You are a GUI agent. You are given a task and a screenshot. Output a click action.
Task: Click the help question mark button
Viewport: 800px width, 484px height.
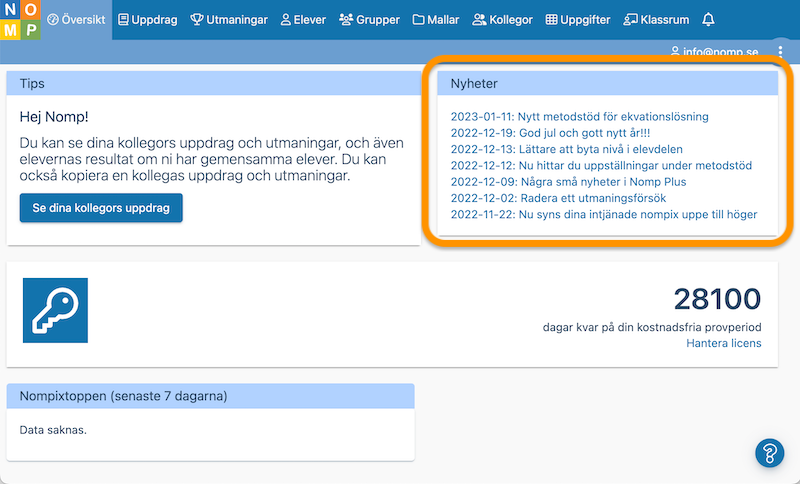769,453
